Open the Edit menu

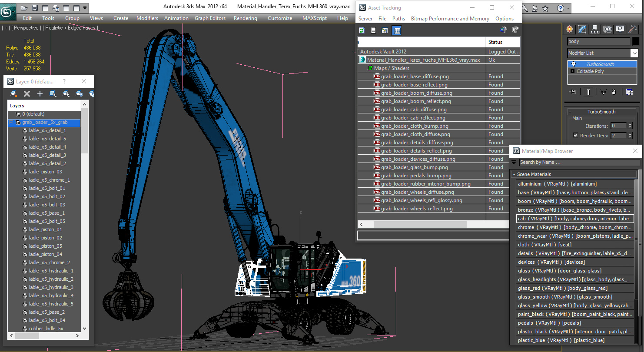27,18
